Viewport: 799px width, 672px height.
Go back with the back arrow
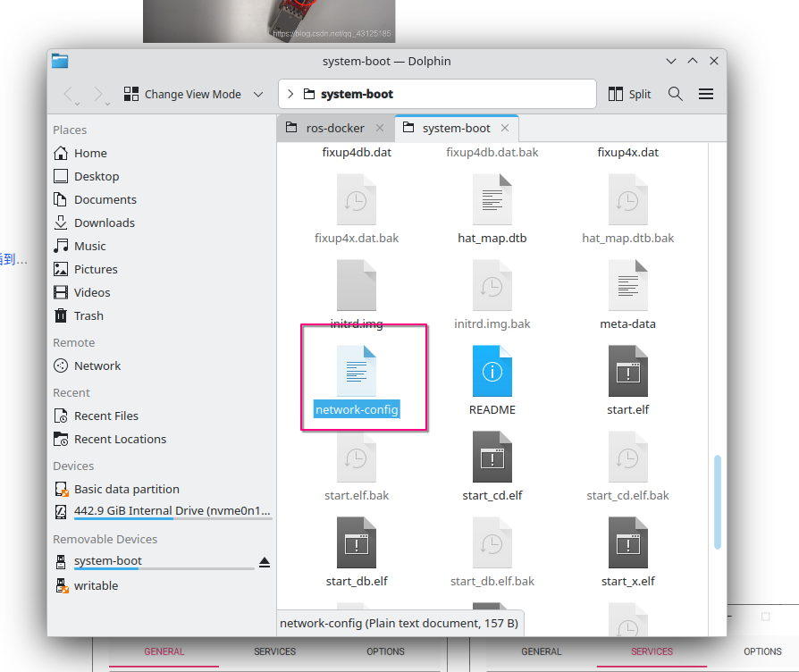point(69,94)
